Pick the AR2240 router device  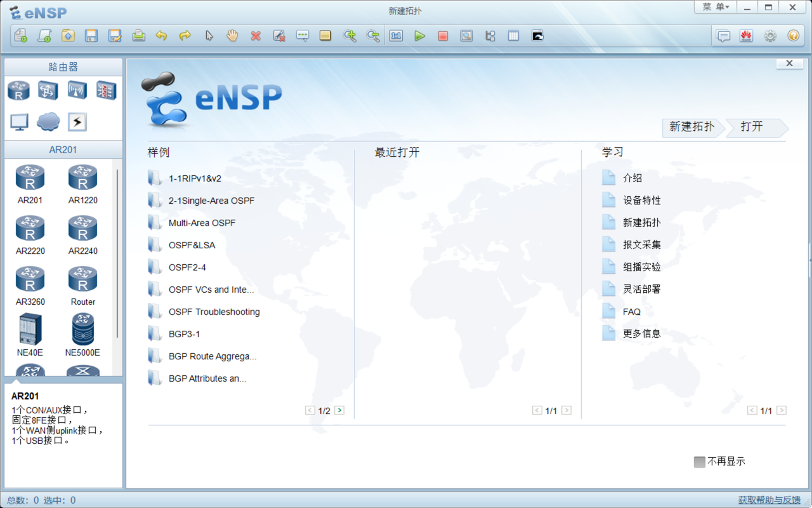click(82, 235)
